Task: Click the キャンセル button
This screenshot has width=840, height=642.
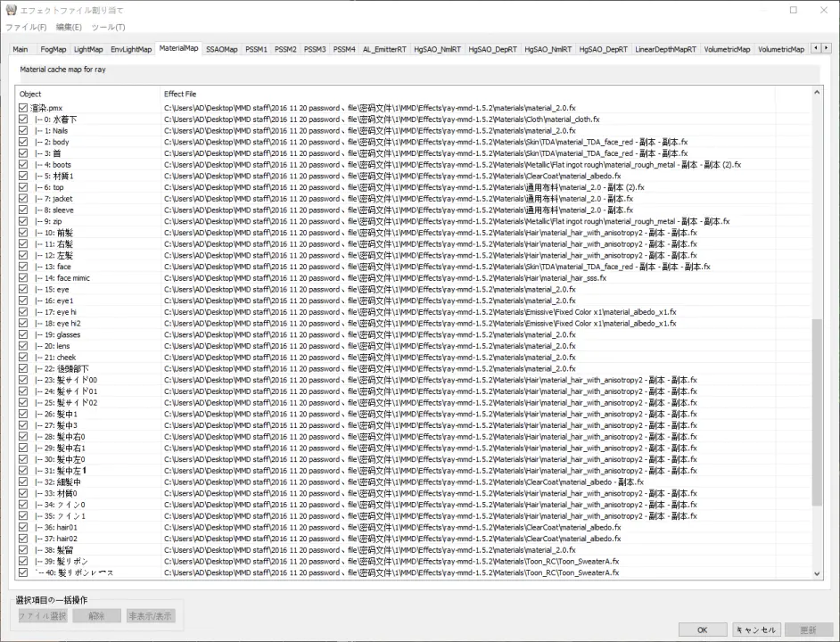Action: tap(756, 630)
